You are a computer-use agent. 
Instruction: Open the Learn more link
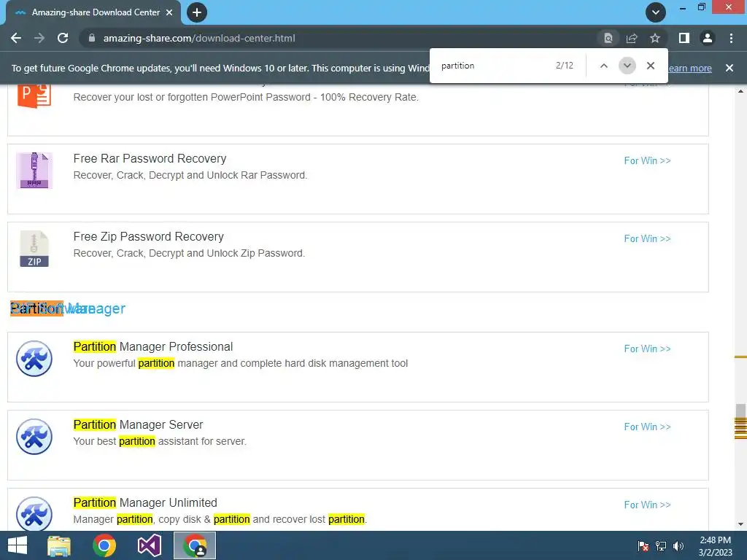tap(690, 68)
